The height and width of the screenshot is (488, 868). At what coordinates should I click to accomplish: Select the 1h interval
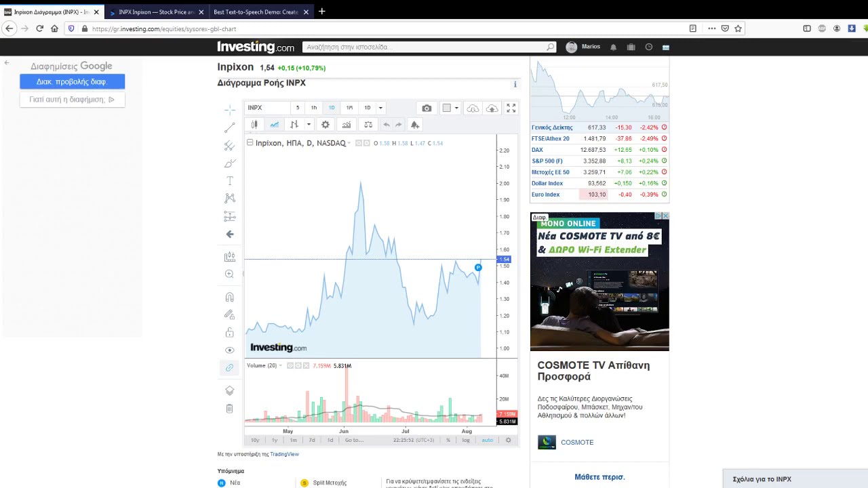(x=314, y=108)
